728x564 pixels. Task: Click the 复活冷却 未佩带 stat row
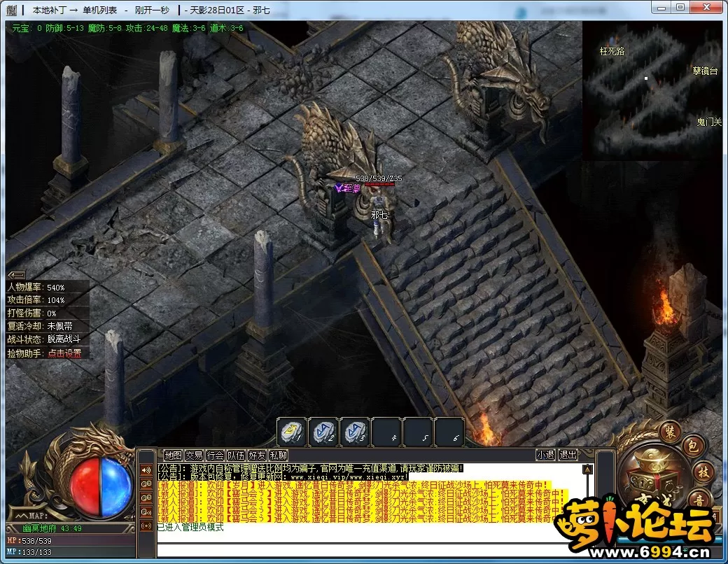pyautogui.click(x=48, y=326)
